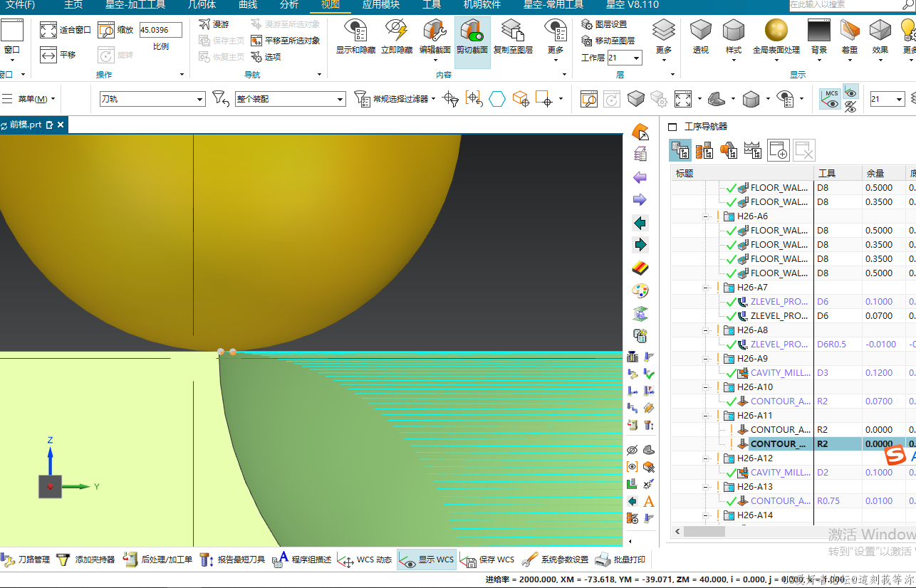Click Post Process/Shop Doc (后处理/加工单)
The image size is (916, 588).
point(158,560)
